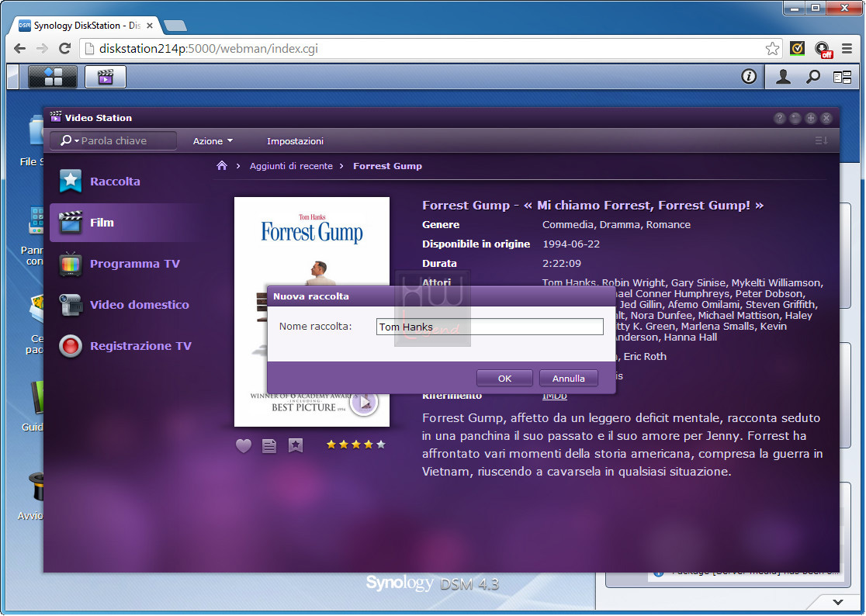Click the sort order icon in Video Station

pyautogui.click(x=821, y=140)
